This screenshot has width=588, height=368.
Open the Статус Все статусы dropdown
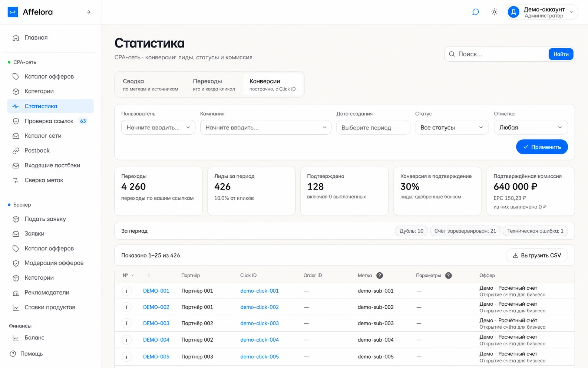tap(452, 127)
